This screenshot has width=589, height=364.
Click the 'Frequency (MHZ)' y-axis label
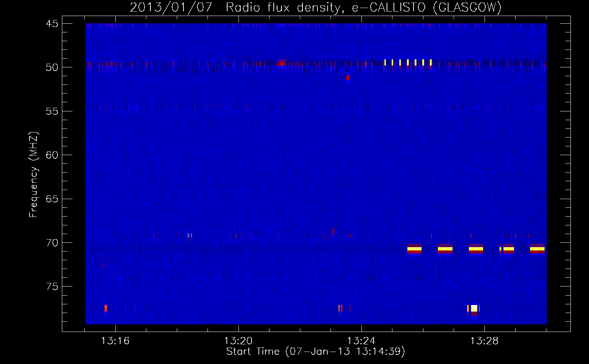pyautogui.click(x=33, y=175)
